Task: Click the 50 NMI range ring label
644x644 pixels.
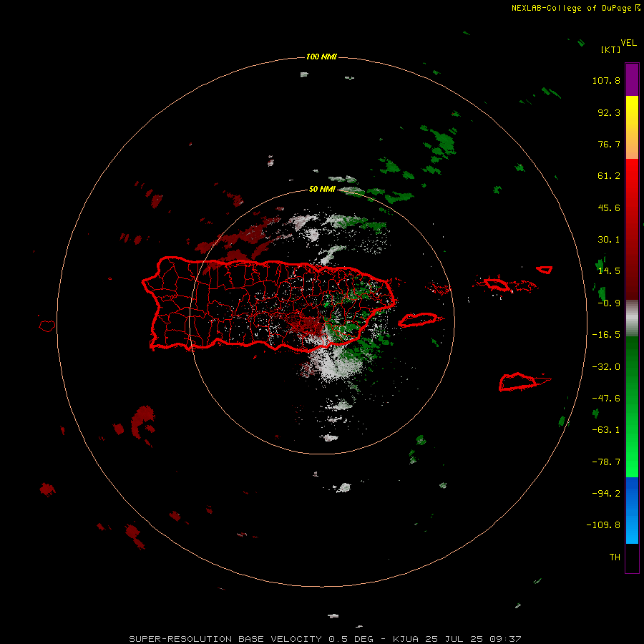Action: point(322,190)
